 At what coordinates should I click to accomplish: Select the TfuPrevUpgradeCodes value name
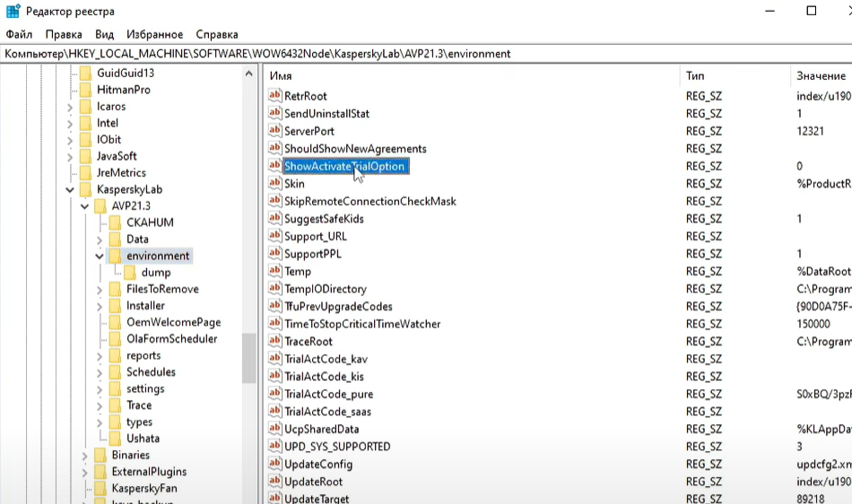coord(338,307)
